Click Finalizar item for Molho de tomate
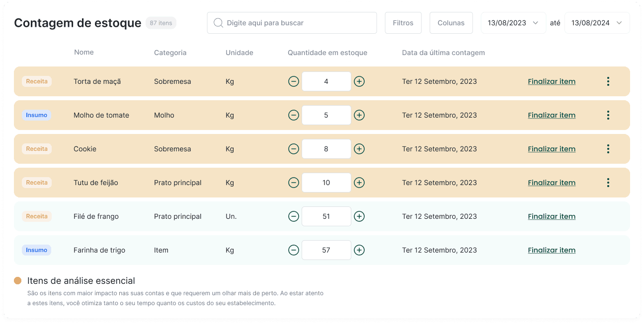This screenshot has height=324, width=644. pyautogui.click(x=552, y=115)
